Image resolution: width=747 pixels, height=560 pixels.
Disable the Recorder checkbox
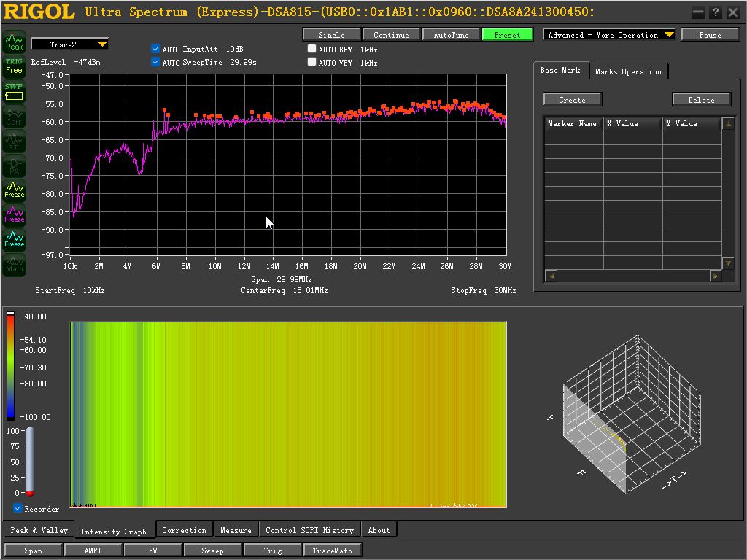18,508
